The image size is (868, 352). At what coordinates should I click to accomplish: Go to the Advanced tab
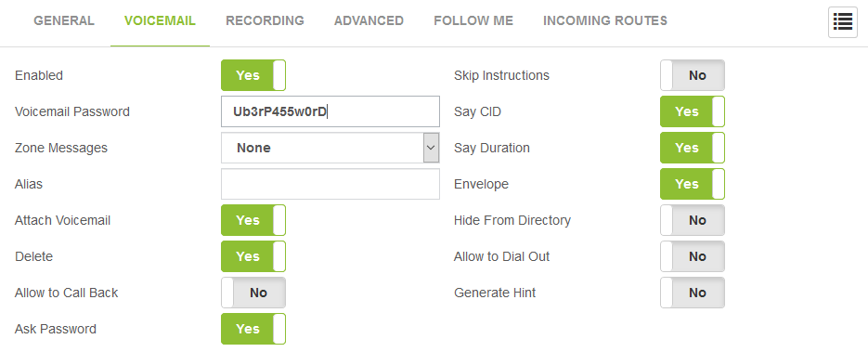(x=369, y=21)
